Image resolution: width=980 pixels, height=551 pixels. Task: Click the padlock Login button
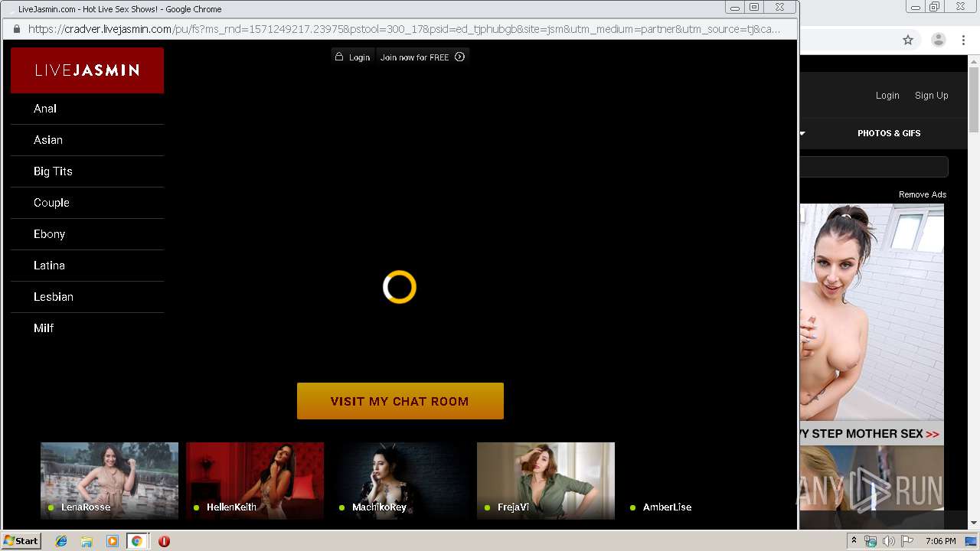point(352,57)
